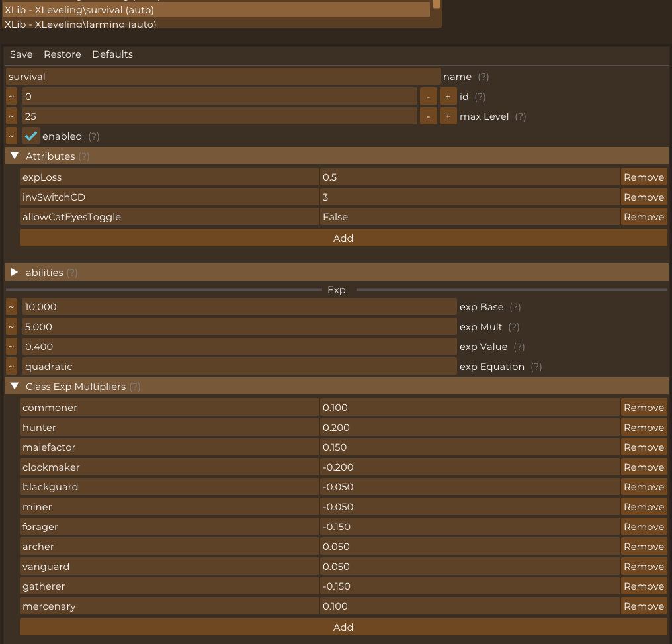The height and width of the screenshot is (644, 672).
Task: Show help tooltip for abilities
Action: 72,273
